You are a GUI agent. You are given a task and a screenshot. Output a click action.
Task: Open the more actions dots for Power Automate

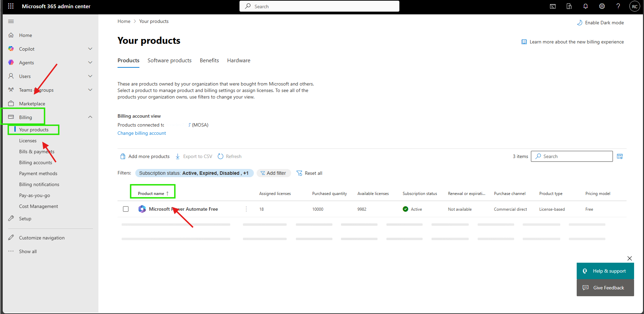246,209
